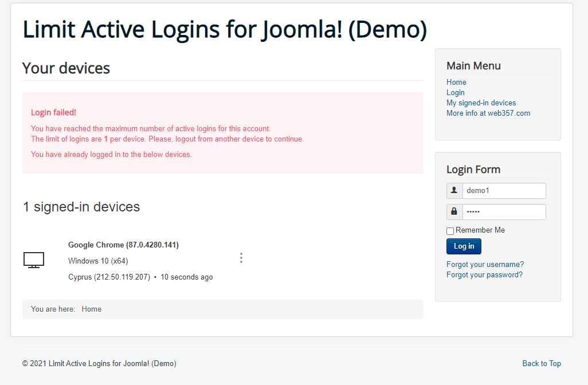The image size is (588, 385).
Task: Click the Login Form heading
Action: (x=473, y=170)
